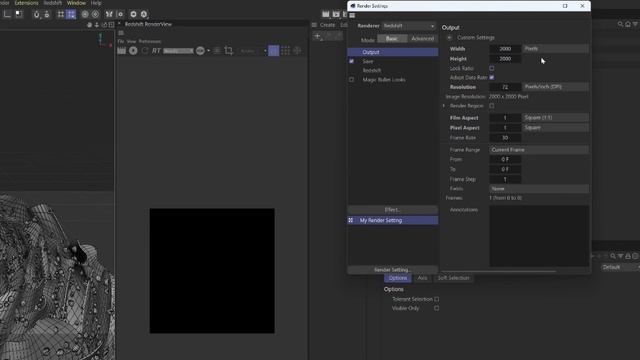Screen dimensions: 640x360
Task: Click the dotted grid icon in RenderView
Action: tap(285, 51)
